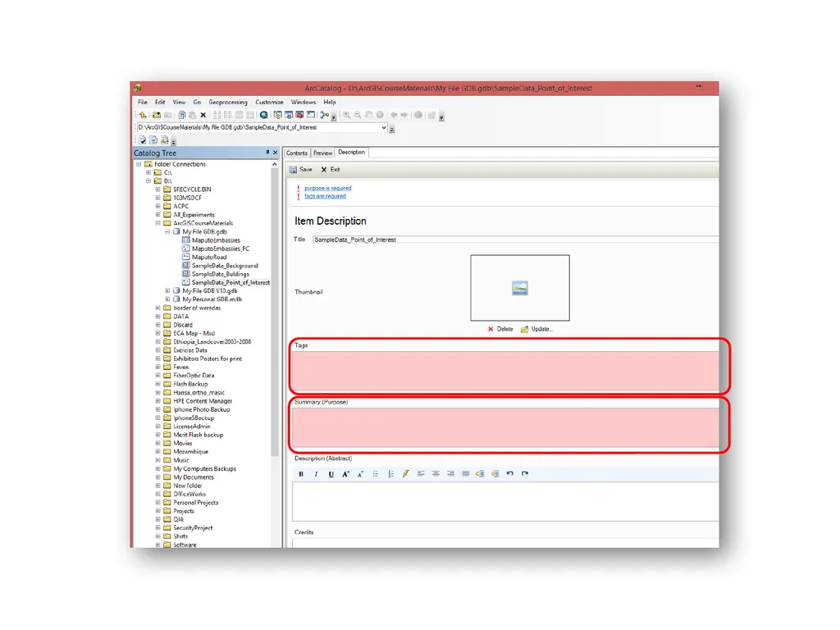The width and height of the screenshot is (840, 630).
Task: Click the 'purpose is required' link
Action: tap(328, 188)
